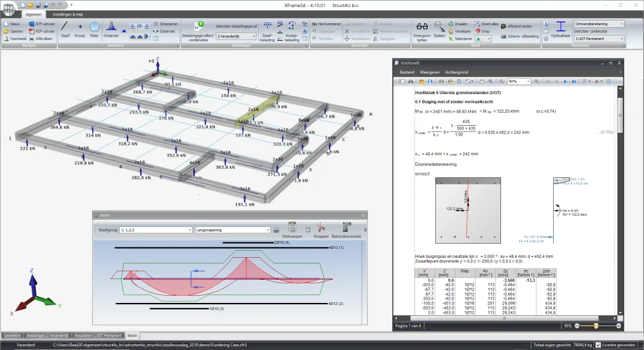Click Hernummeren in Bewerken group
Image resolution: width=644 pixels, height=350 pixels.
(327, 24)
